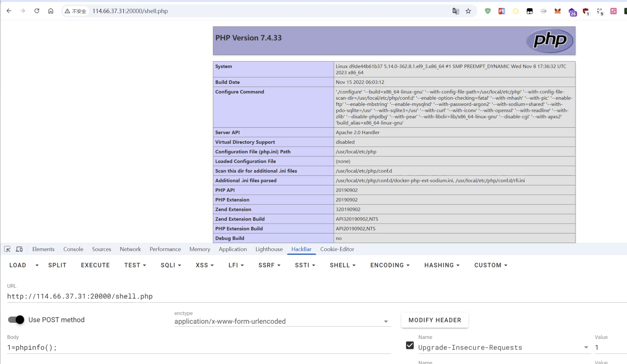This screenshot has width=627, height=364.
Task: Click the back navigation arrow
Action: point(9,11)
